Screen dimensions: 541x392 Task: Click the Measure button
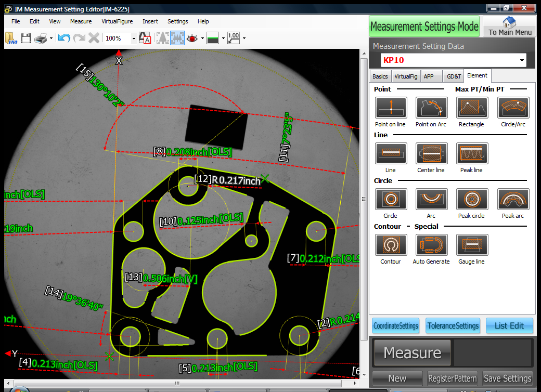(412, 353)
